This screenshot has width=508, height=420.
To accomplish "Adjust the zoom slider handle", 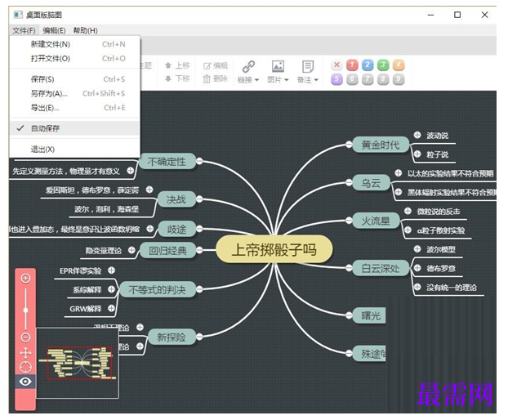I will [25, 311].
